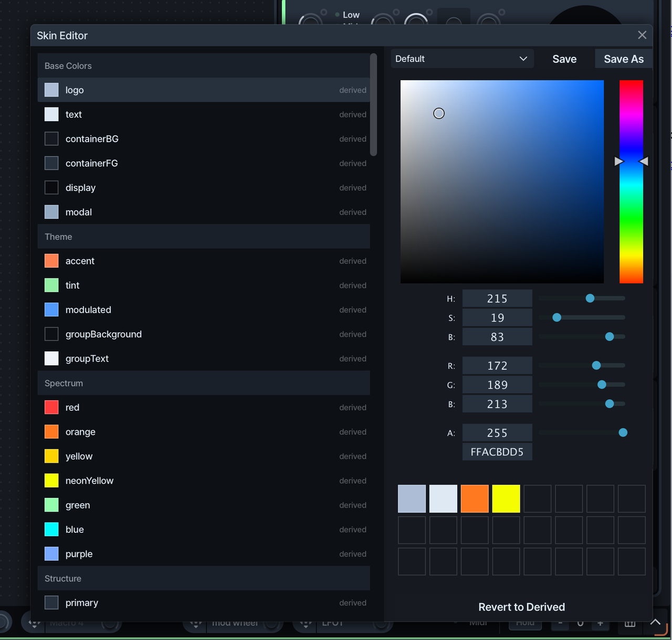Select the modal color swatch

pyautogui.click(x=51, y=212)
